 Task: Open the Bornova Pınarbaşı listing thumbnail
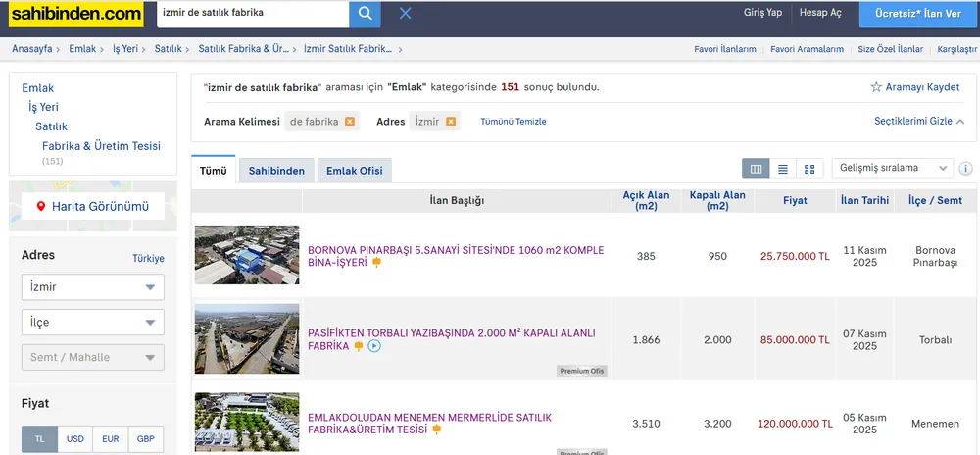[247, 255]
